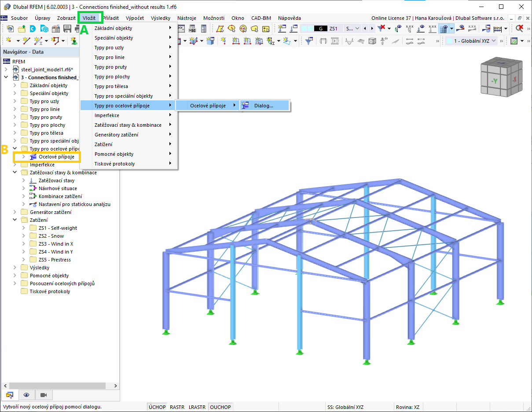
Task: Select Typy pro ocelové přípoje menu entry
Action: click(x=128, y=106)
